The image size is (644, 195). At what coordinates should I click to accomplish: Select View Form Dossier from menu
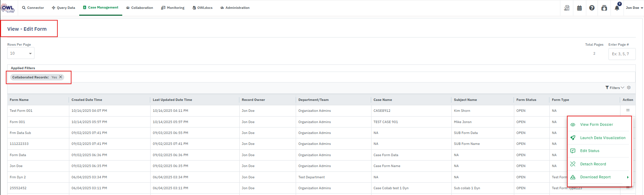pos(596,124)
